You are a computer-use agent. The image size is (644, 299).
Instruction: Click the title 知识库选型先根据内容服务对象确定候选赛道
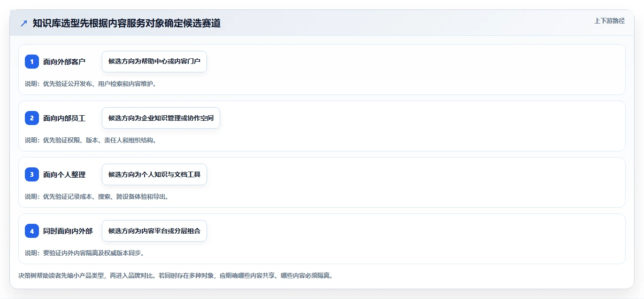coord(127,23)
